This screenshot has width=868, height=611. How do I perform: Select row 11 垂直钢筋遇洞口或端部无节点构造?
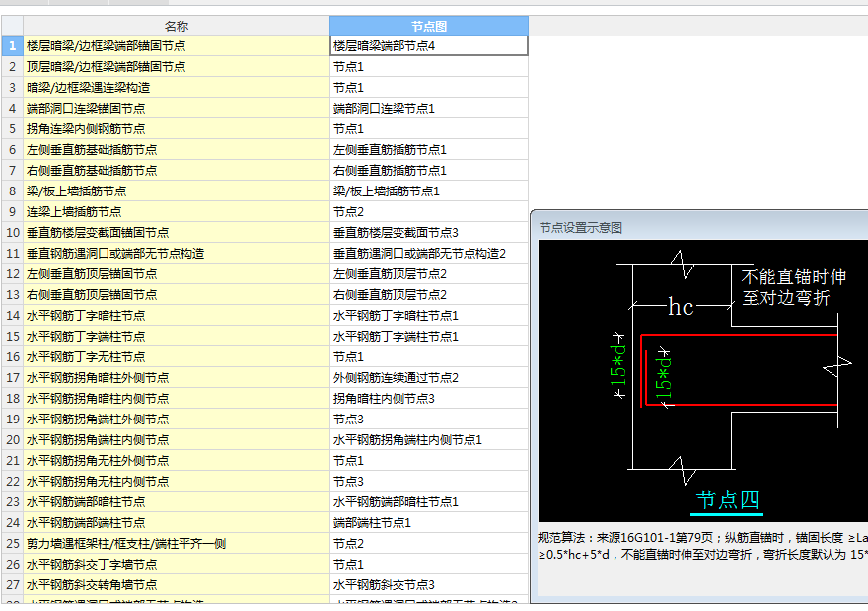click(177, 253)
